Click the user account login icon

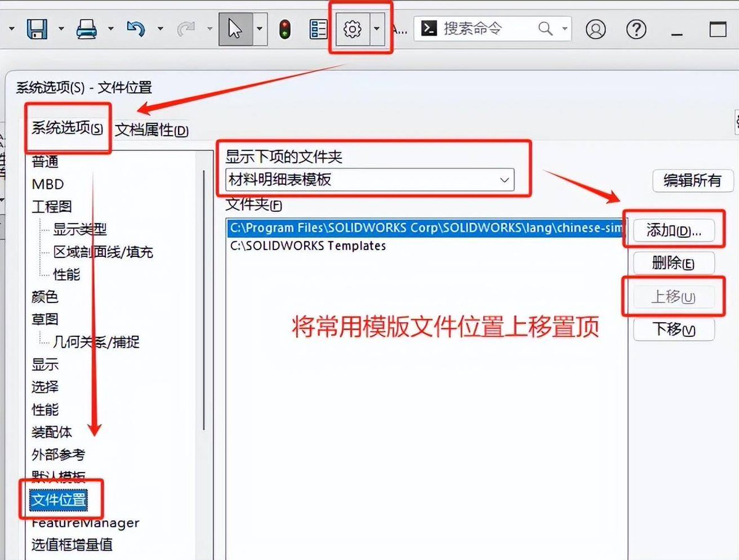(x=596, y=29)
